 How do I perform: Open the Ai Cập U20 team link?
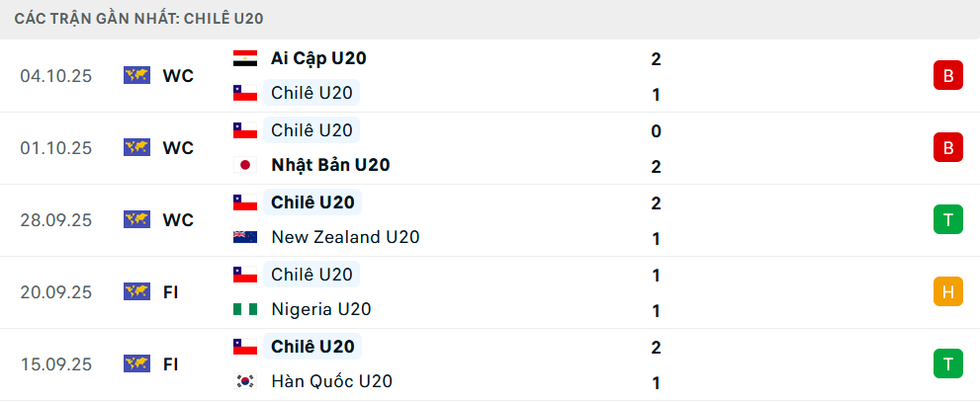tap(318, 58)
